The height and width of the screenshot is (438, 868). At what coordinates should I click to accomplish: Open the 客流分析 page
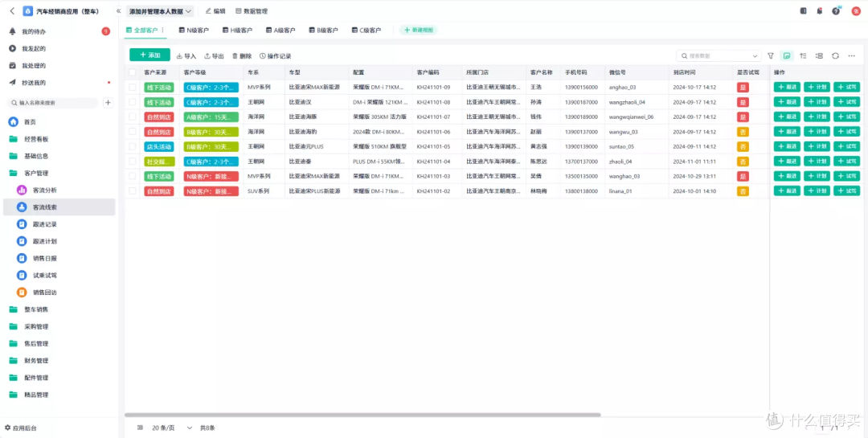[x=44, y=190]
